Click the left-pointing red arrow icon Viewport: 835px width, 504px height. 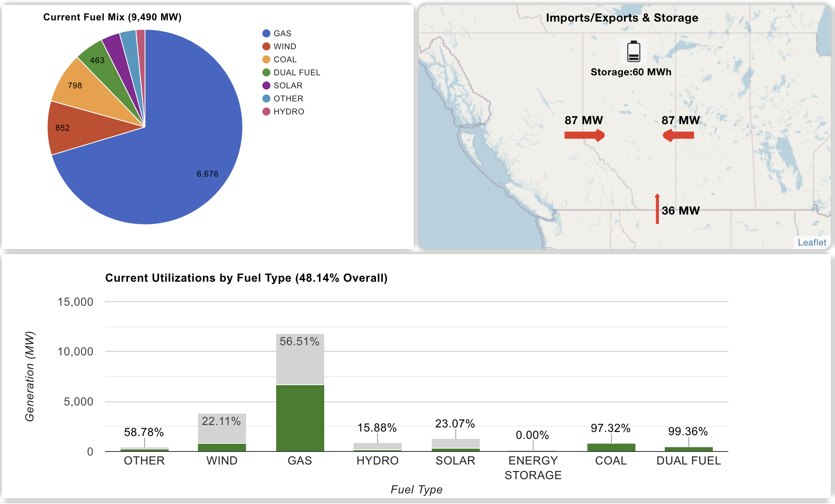pyautogui.click(x=678, y=135)
